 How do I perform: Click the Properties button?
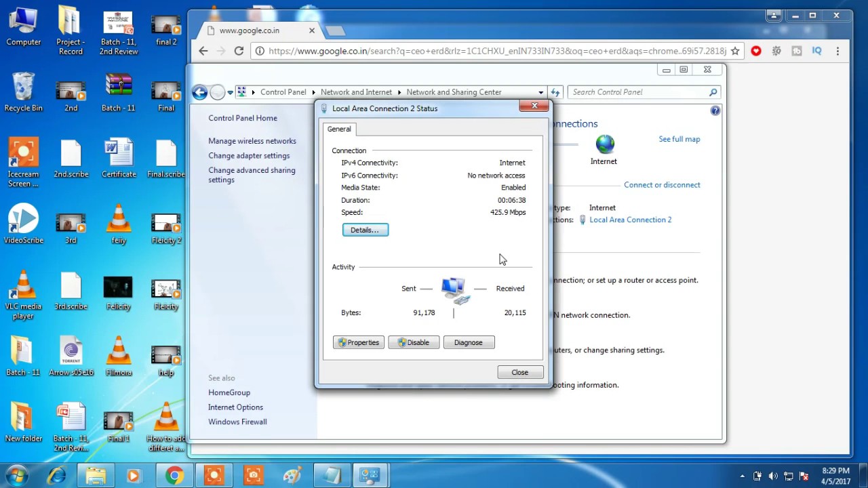(359, 342)
